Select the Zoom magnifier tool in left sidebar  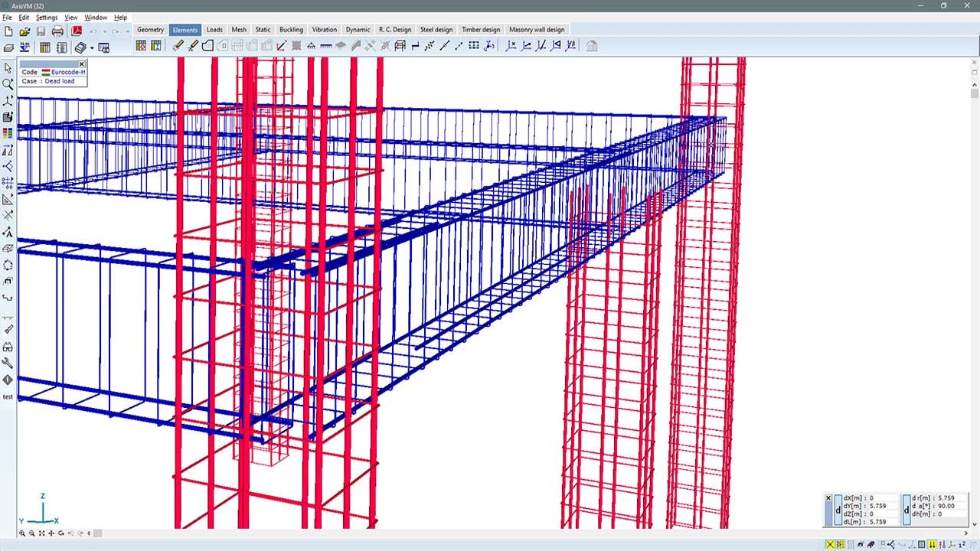(8, 84)
